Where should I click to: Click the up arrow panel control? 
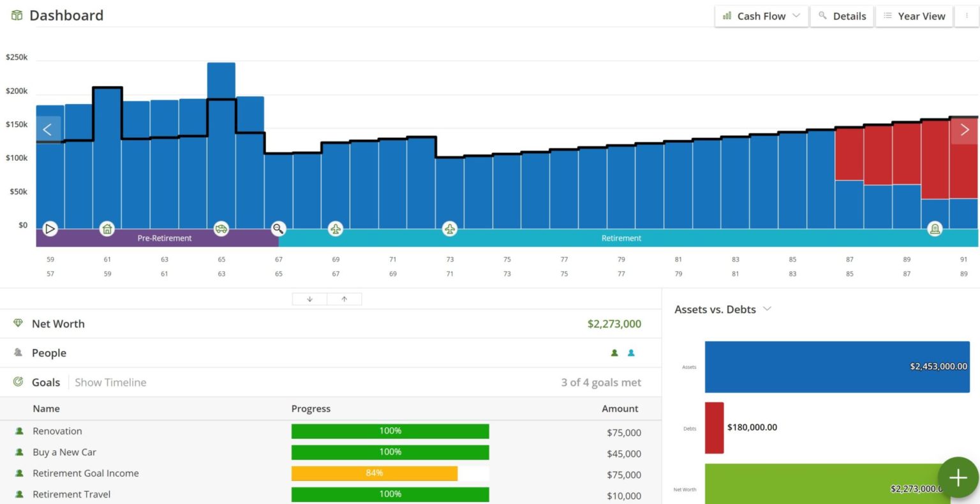click(x=345, y=299)
